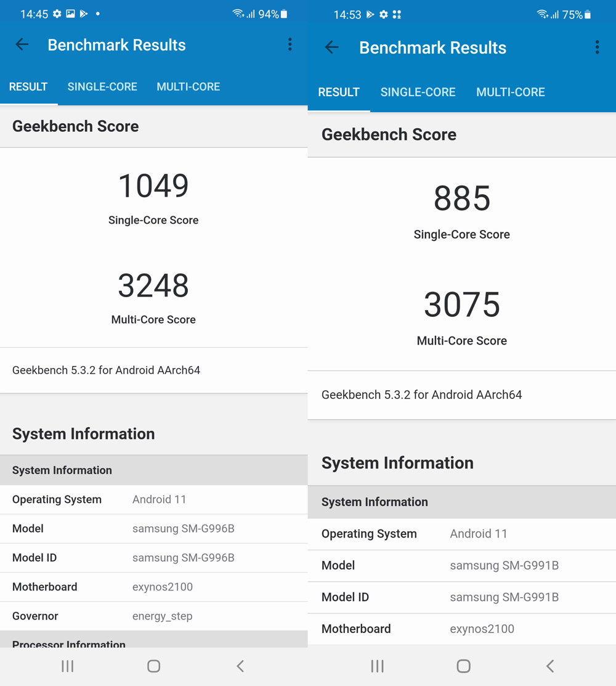Tap the image notification icon beside 14:45

pyautogui.click(x=70, y=14)
